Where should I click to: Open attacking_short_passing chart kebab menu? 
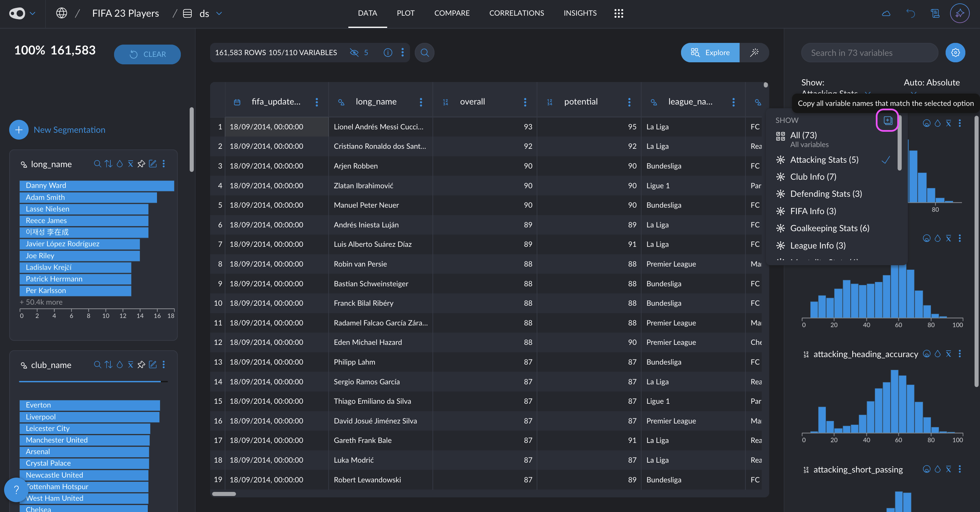point(960,469)
